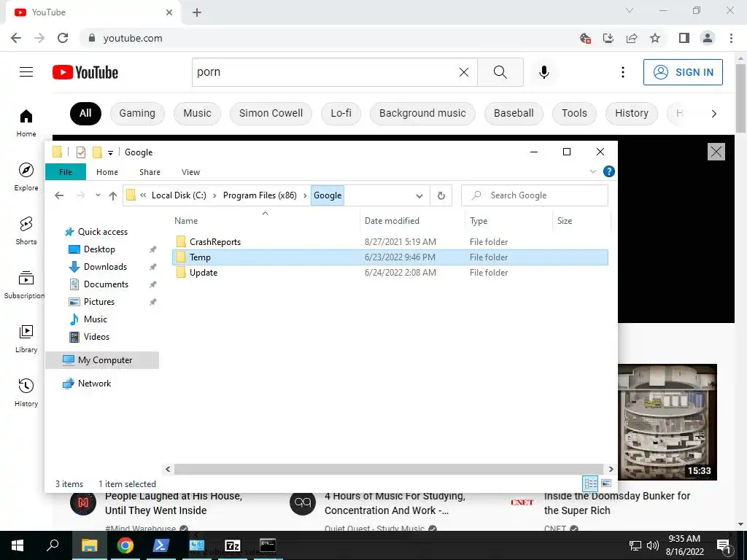
Task: Sort by Date modified column header
Action: [411, 221]
